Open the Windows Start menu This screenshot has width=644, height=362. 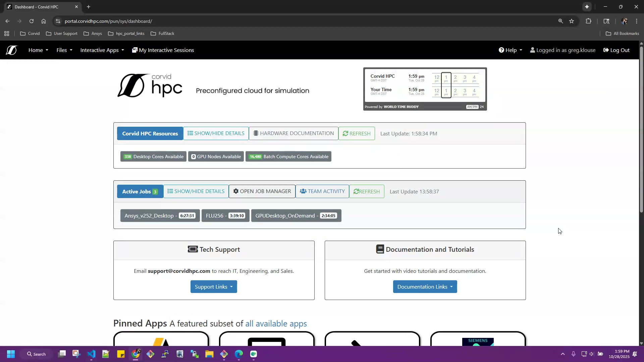click(x=11, y=354)
